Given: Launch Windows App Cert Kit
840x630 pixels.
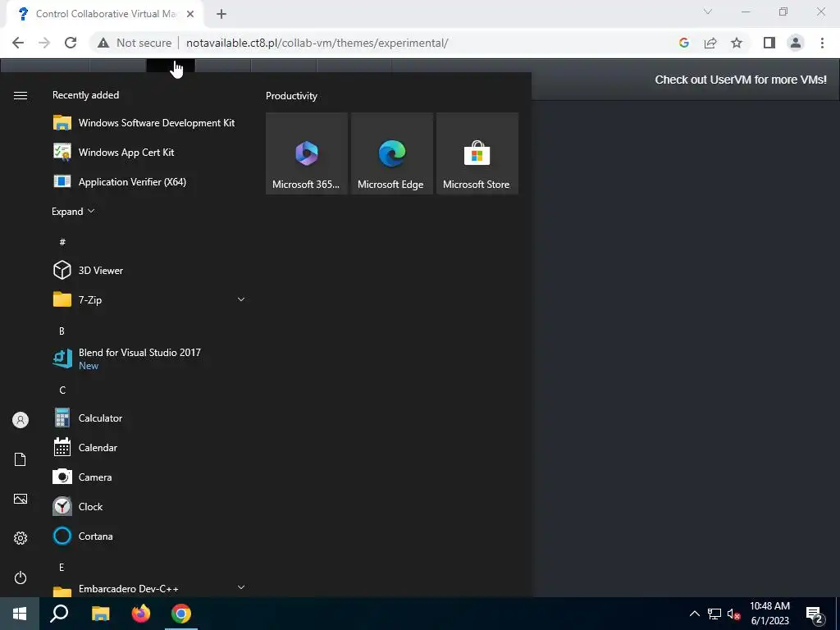Looking at the screenshot, I should 149,152.
